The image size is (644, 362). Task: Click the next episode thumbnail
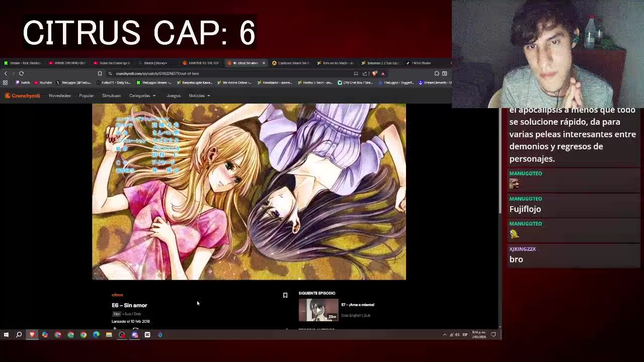[x=318, y=310]
